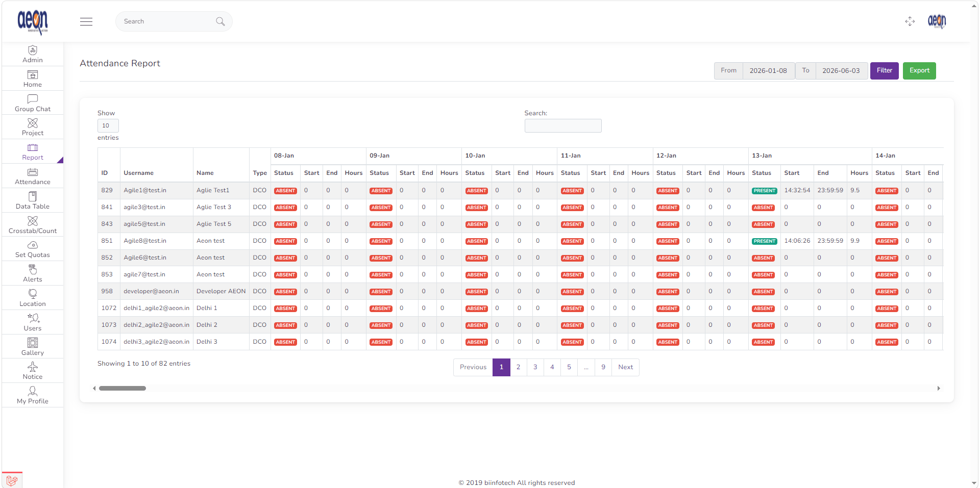The width and height of the screenshot is (980, 488).
Task: Click username delhi1_agile2@aeon.in
Action: click(x=156, y=308)
